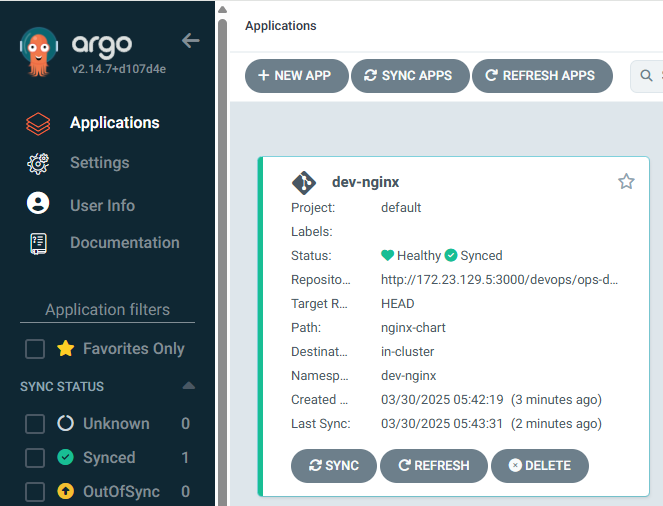This screenshot has width=663, height=506.
Task: Click the search magnifier icon
Action: point(646,76)
